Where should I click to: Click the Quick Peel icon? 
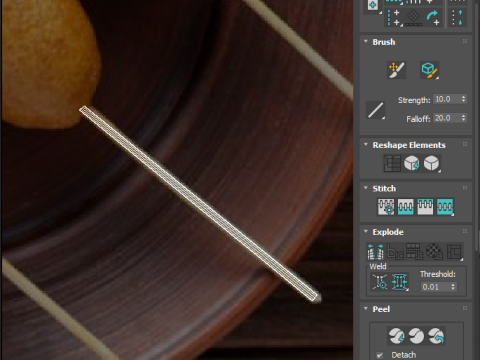click(x=397, y=336)
